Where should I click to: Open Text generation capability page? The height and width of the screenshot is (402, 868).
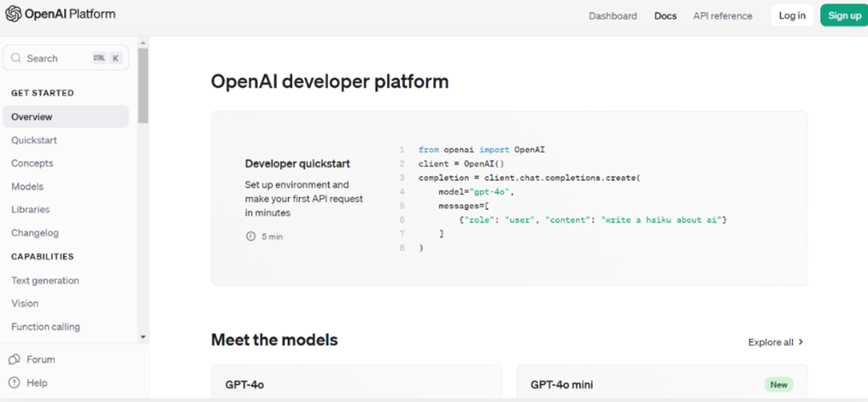coord(45,280)
